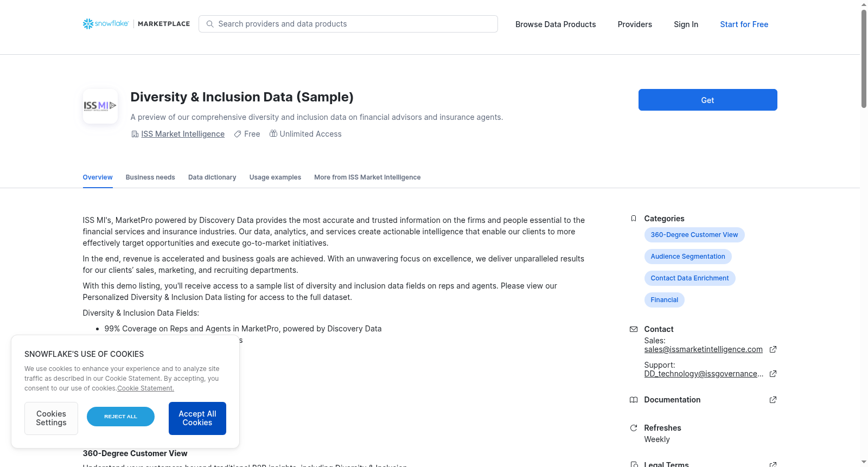
Task: Click the Snowflake logo
Action: [x=106, y=24]
